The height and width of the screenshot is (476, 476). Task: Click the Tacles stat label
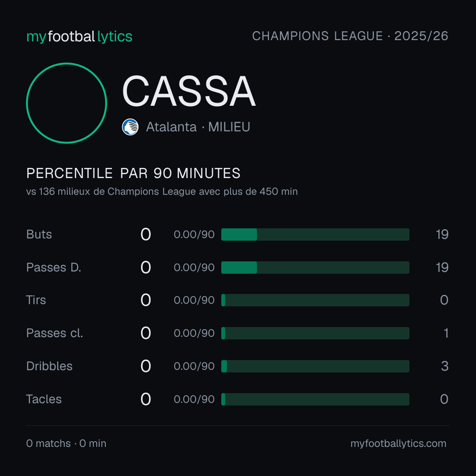click(x=44, y=399)
